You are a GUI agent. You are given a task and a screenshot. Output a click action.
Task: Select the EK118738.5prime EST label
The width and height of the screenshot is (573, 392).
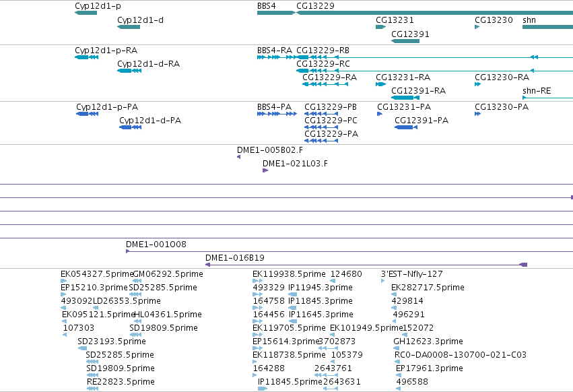point(289,355)
